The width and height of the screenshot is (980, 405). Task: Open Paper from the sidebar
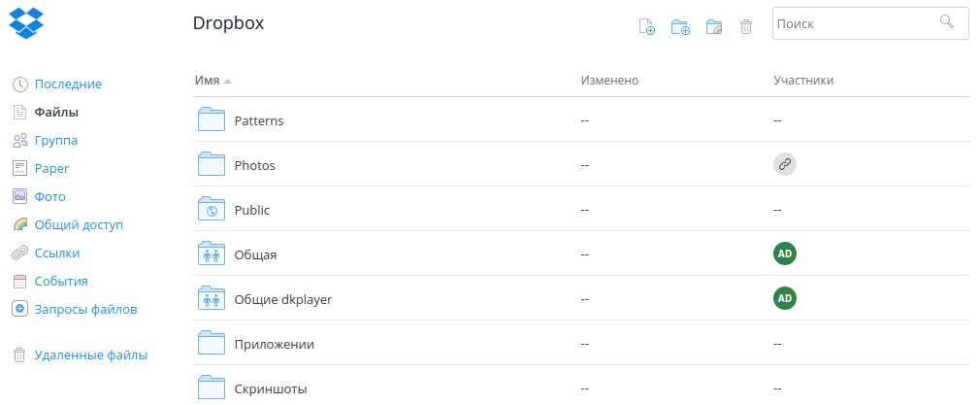pos(51,168)
